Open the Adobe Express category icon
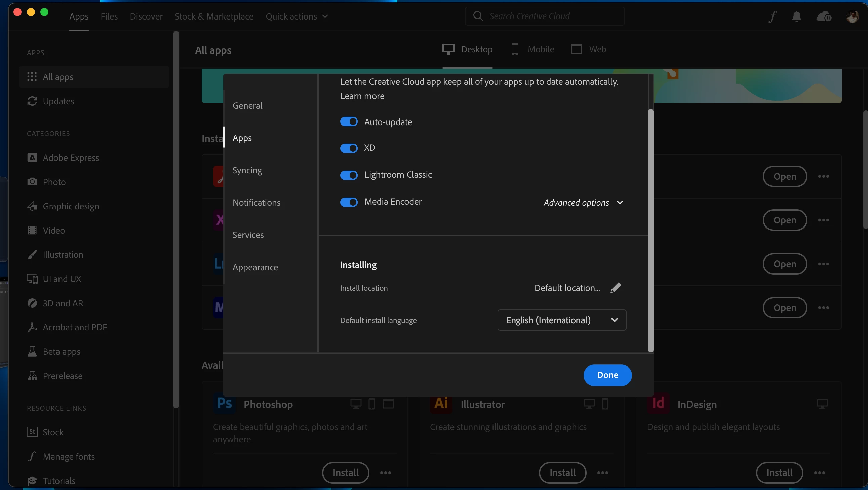The image size is (868, 490). point(32,157)
